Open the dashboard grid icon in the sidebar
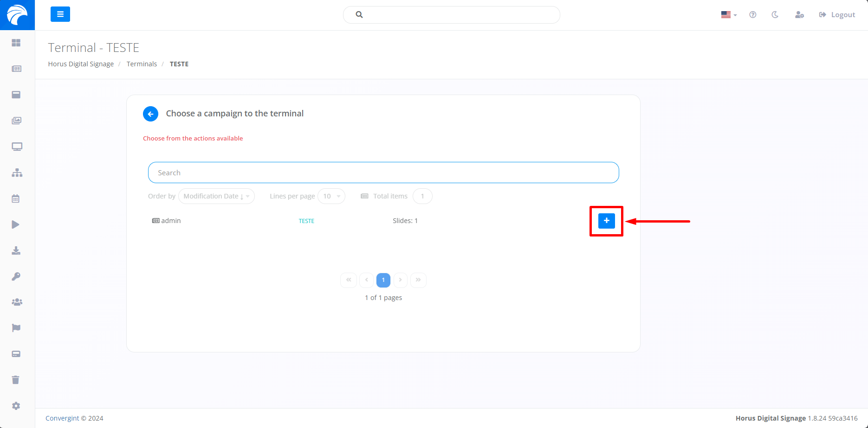 [x=16, y=43]
